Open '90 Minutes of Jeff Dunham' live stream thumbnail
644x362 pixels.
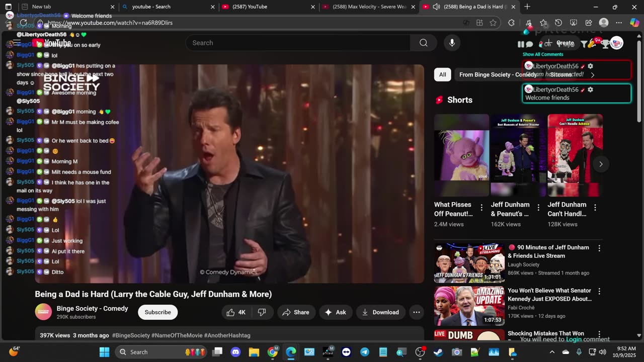pyautogui.click(x=469, y=263)
